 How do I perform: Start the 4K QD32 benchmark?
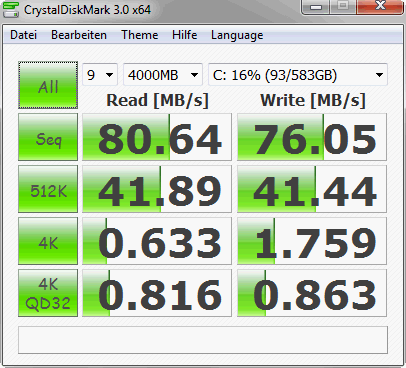pyautogui.click(x=48, y=293)
